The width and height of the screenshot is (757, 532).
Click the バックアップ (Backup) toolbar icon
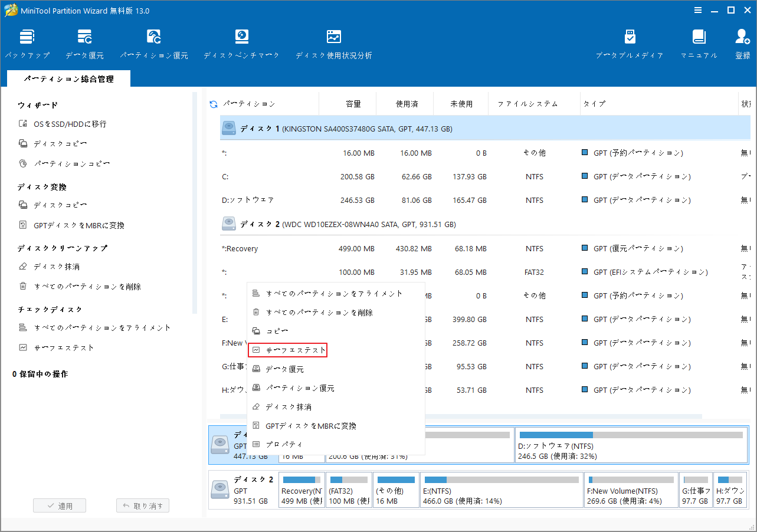(27, 44)
